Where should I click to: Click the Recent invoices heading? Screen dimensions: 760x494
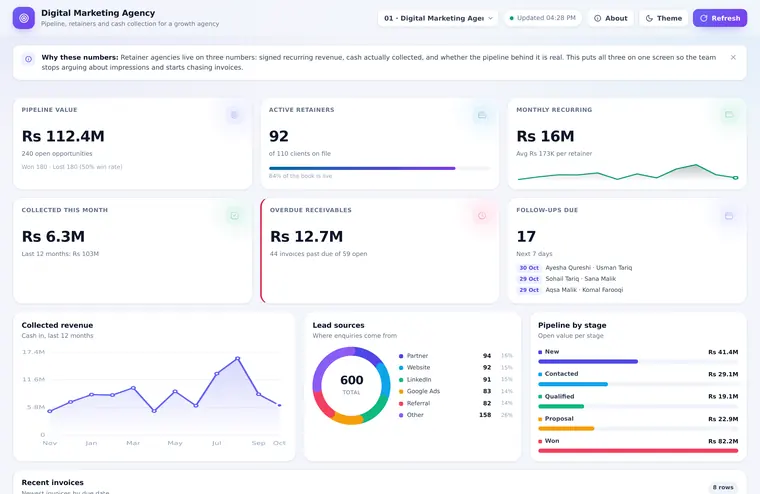click(52, 482)
